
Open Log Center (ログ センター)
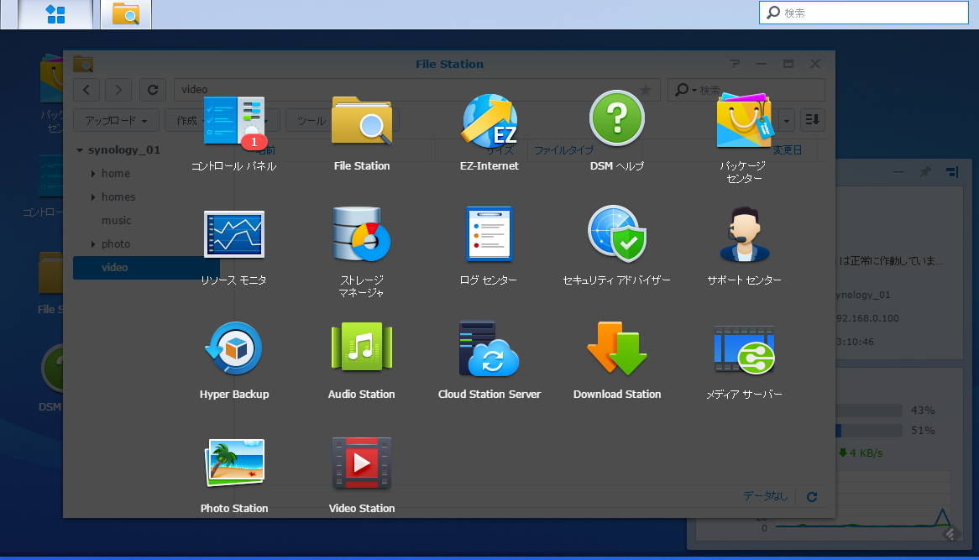coord(489,234)
